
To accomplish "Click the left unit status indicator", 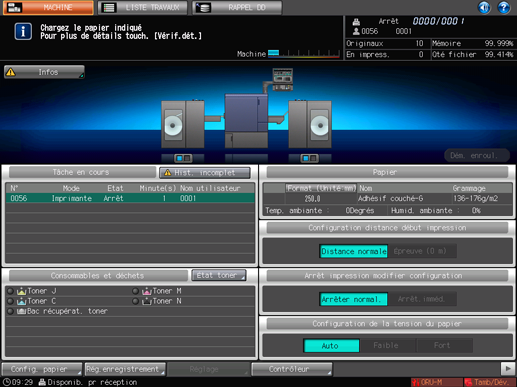I will 183,158.
